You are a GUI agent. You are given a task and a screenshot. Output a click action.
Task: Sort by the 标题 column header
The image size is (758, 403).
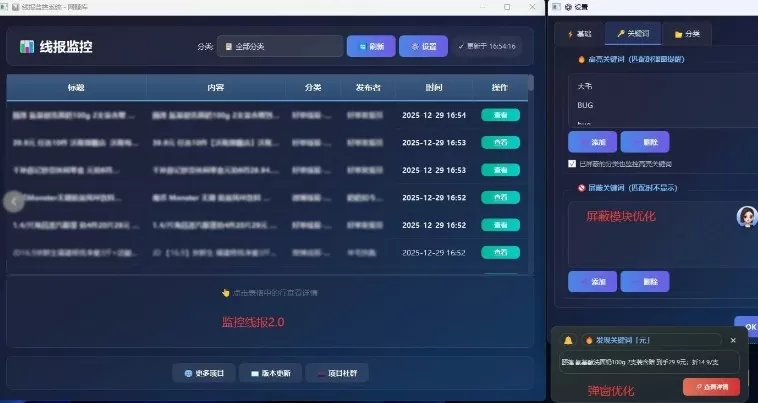click(76, 87)
